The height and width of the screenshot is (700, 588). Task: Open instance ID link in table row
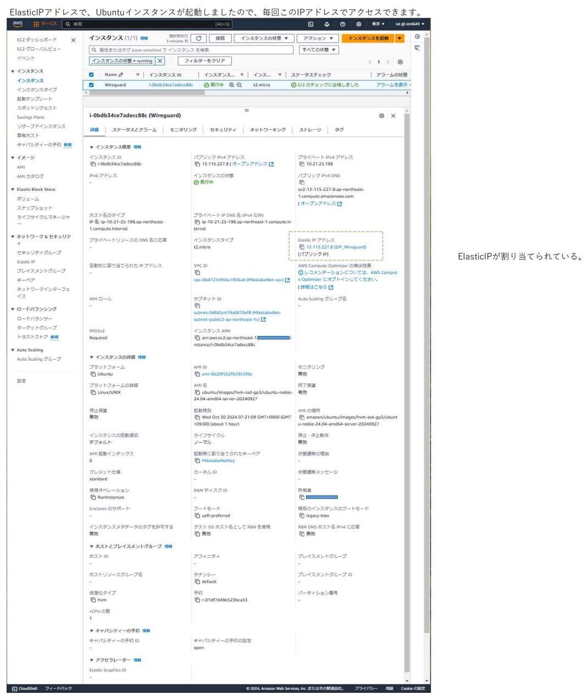171,85
